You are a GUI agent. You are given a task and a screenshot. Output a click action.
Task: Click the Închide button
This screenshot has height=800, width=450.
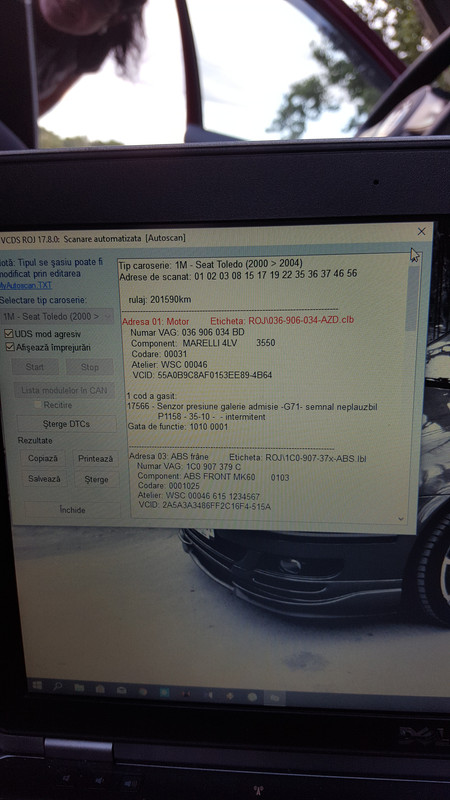click(x=73, y=510)
